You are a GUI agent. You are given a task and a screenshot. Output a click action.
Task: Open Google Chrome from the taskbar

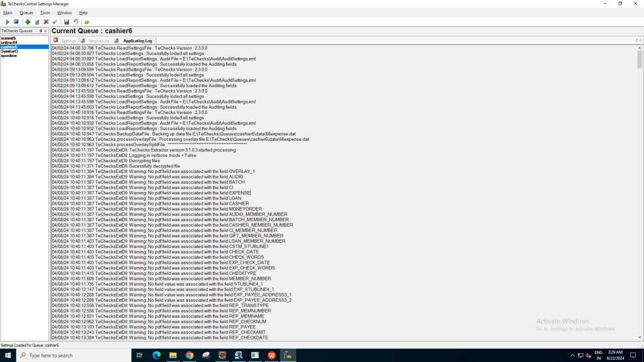[189, 355]
